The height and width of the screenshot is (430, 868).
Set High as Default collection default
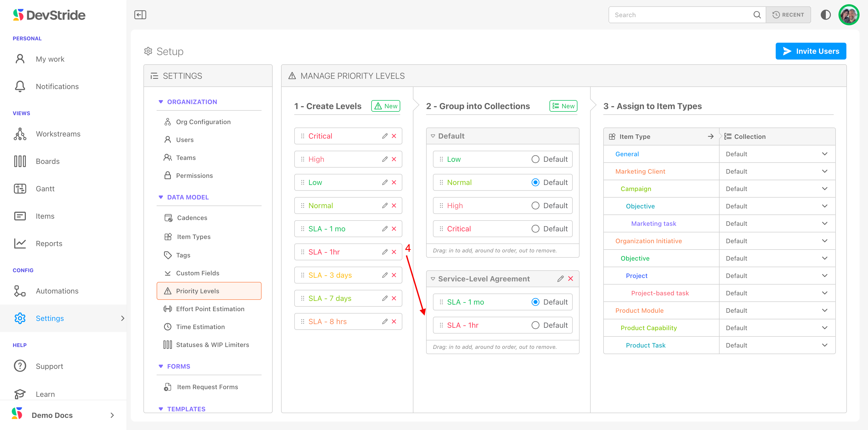[x=535, y=206]
